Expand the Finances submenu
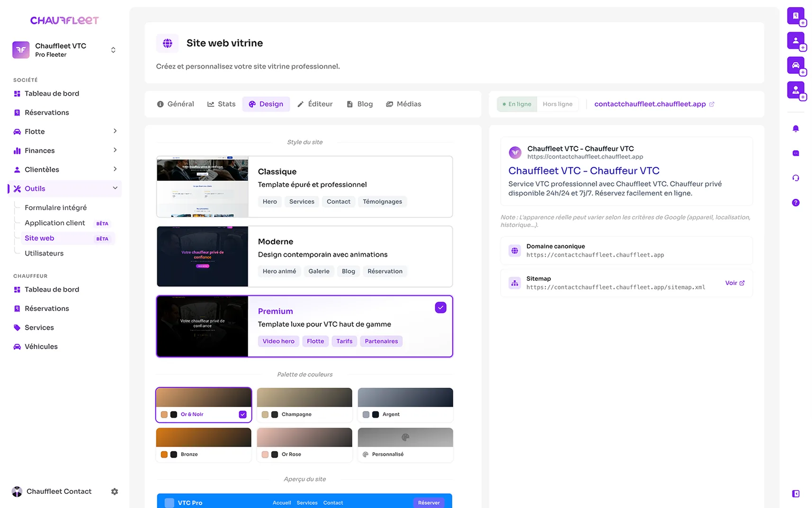 pos(115,150)
